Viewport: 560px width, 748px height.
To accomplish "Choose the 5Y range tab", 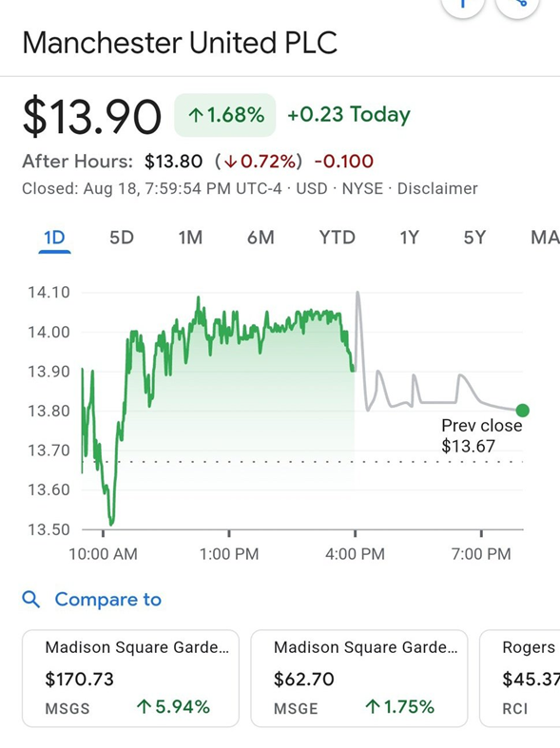I will coord(474,238).
